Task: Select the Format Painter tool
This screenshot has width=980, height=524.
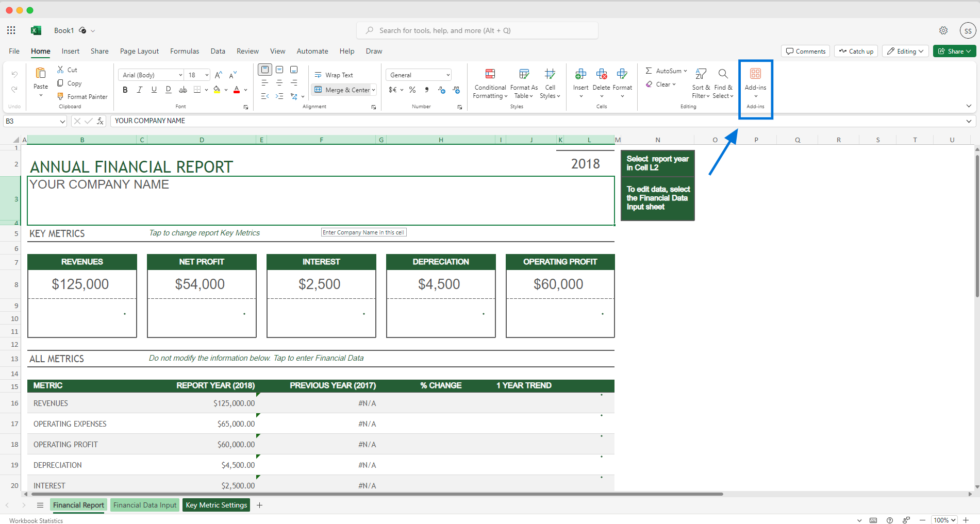Action: (82, 96)
